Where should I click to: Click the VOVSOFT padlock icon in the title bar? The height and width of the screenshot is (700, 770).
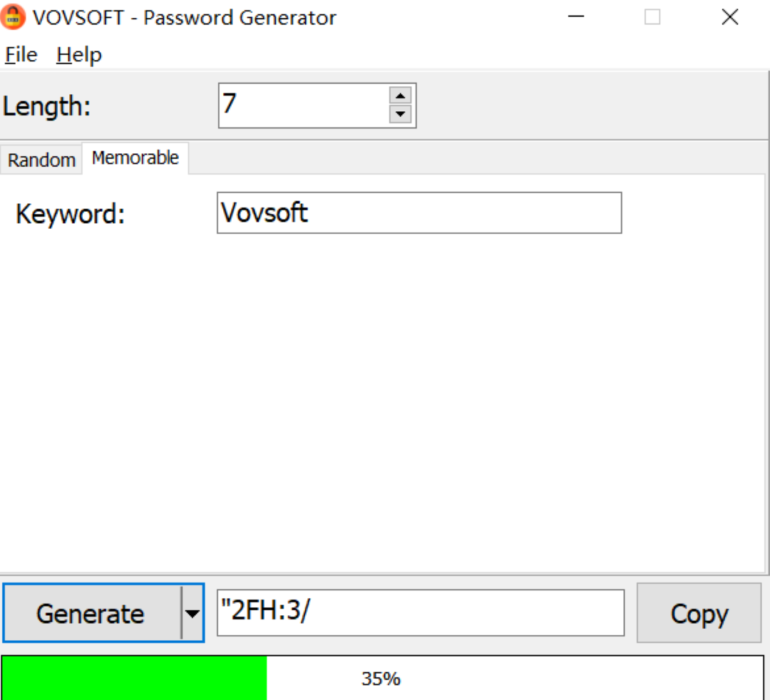(12, 16)
